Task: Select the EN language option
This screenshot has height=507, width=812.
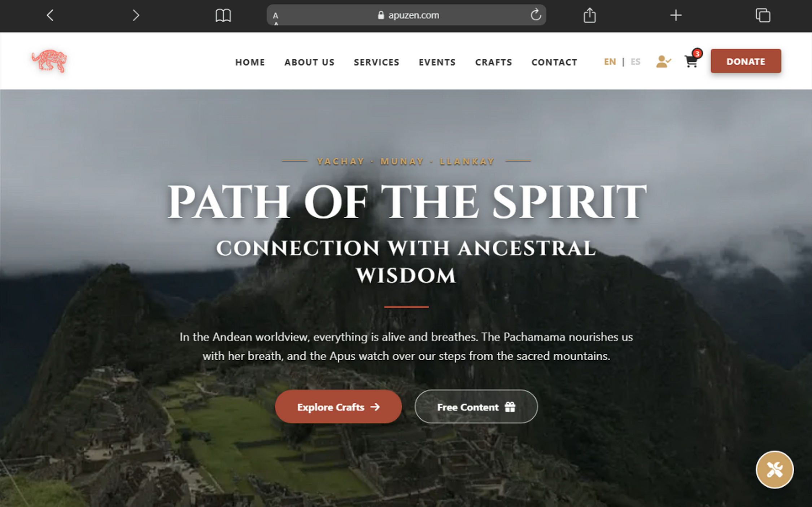Action: click(x=610, y=62)
